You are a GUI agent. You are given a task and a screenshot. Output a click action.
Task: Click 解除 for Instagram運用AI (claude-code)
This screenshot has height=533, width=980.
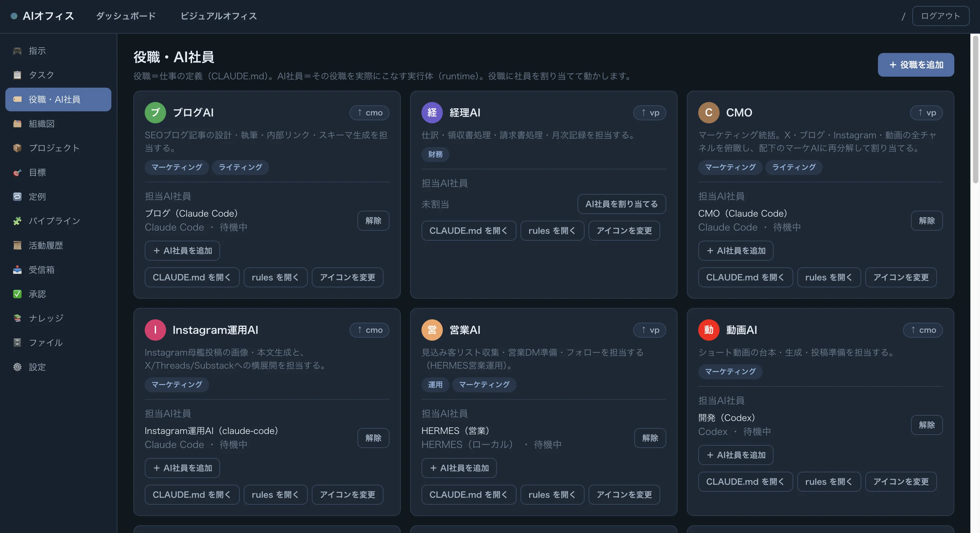373,438
